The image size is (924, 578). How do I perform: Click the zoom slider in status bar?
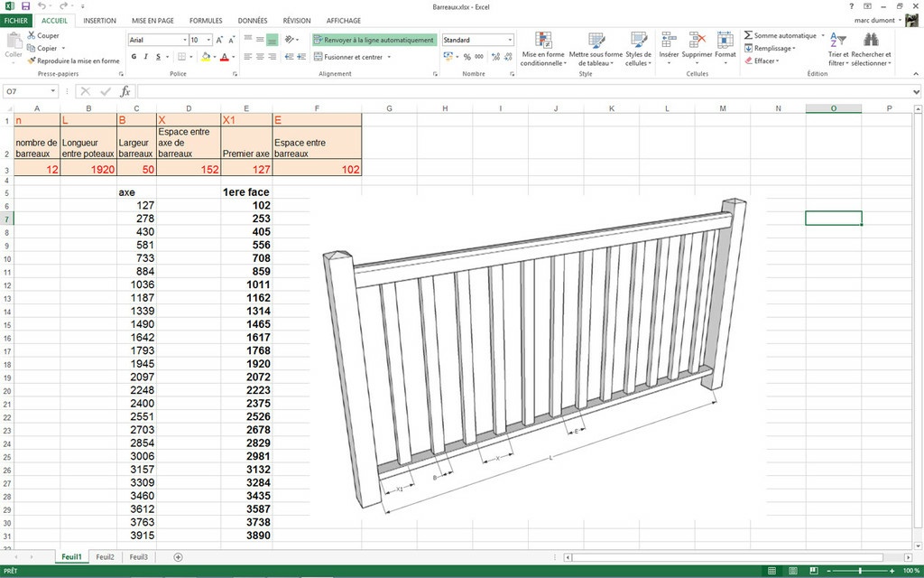pos(859,571)
